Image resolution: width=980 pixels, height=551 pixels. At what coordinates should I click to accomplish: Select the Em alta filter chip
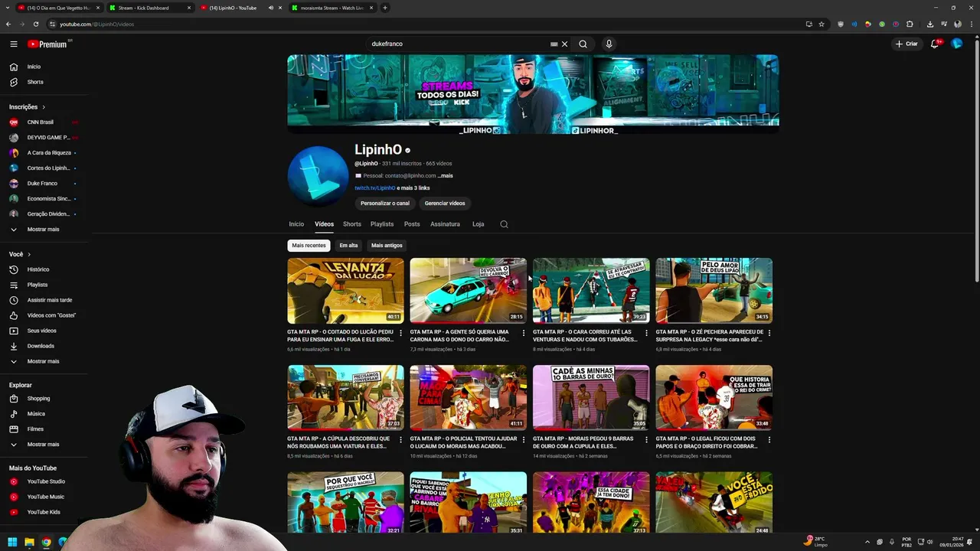point(348,246)
